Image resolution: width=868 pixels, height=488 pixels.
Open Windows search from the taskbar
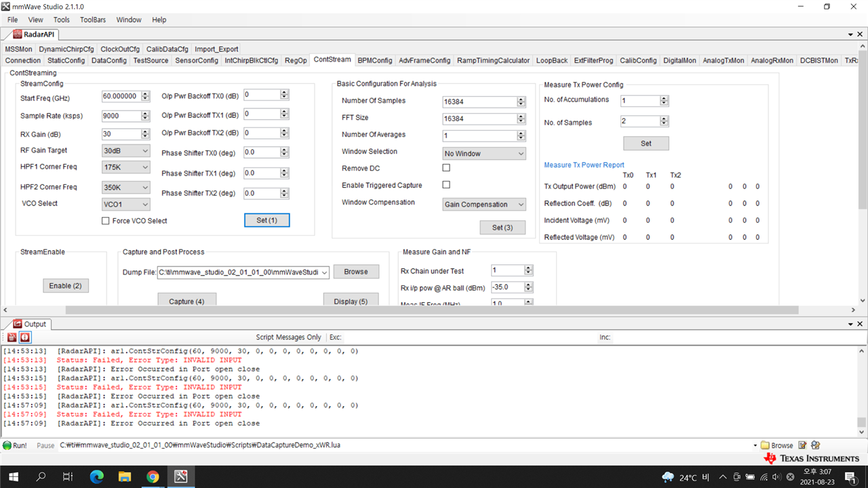pos(41,477)
